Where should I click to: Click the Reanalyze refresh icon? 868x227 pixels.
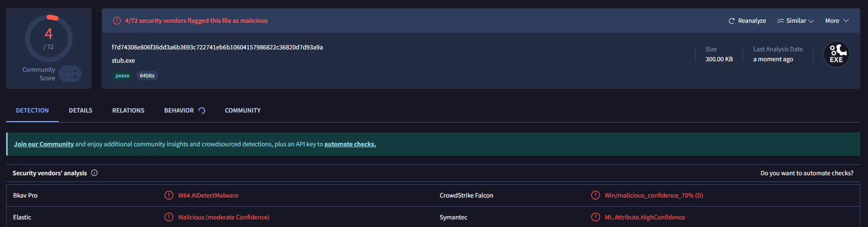731,21
